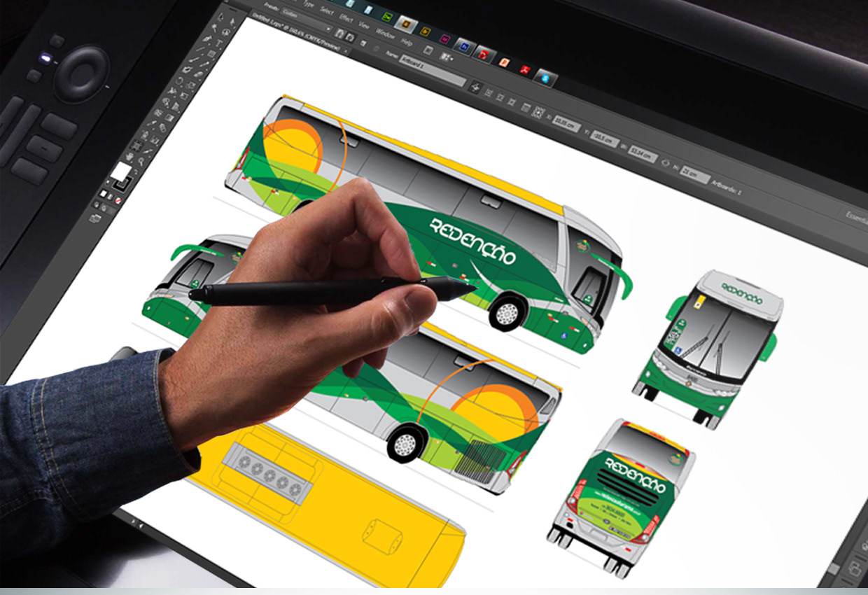The height and width of the screenshot is (595, 868).
Task: Click the X position field
Action: click(567, 125)
